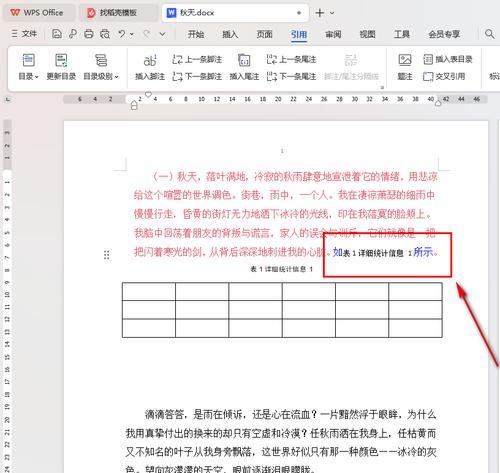Click 插入表目录 button

[448, 59]
